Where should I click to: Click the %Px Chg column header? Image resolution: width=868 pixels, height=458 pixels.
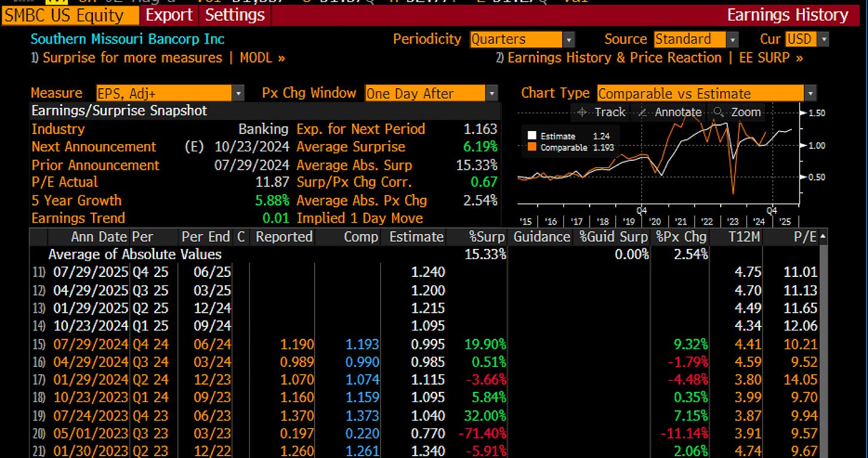[x=681, y=237]
